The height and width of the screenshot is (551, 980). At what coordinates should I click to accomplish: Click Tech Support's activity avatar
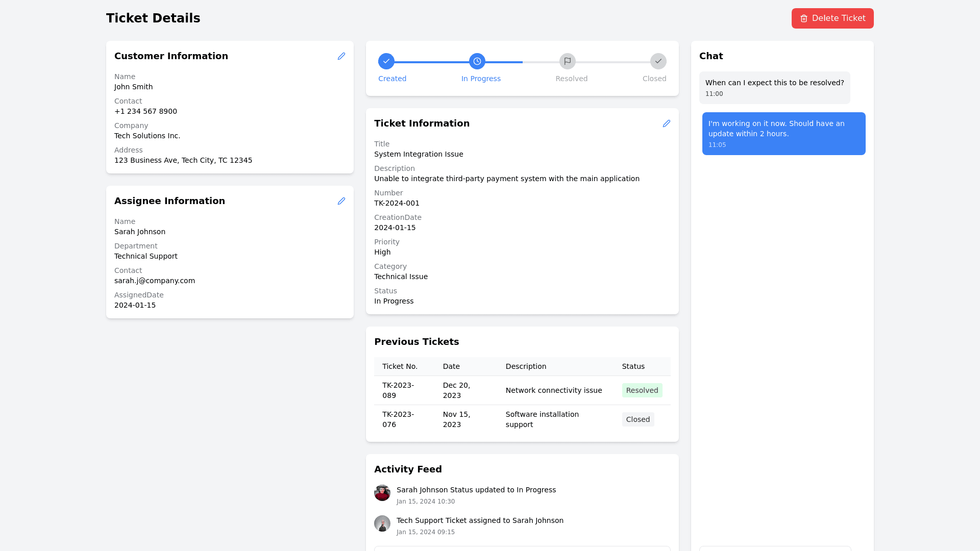(x=382, y=523)
